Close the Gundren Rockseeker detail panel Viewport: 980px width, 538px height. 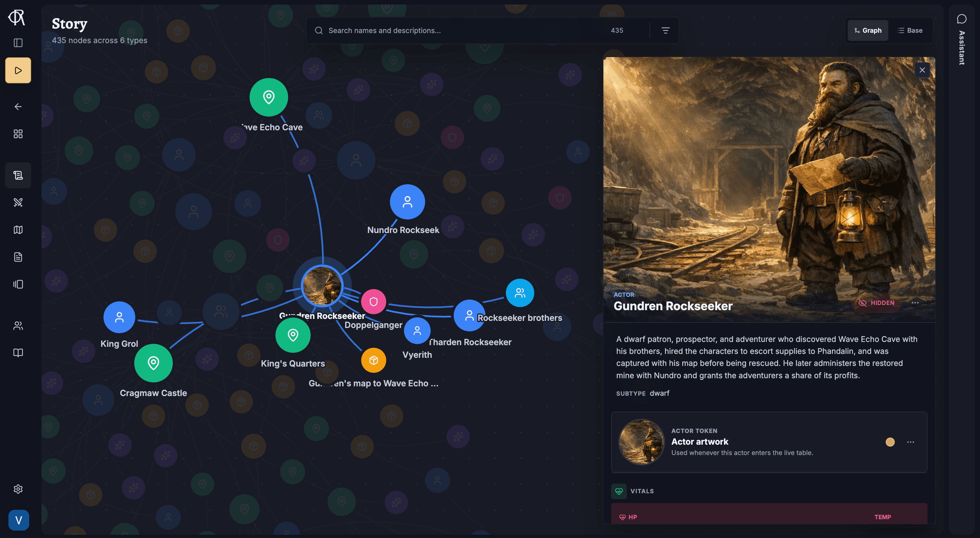[x=922, y=70]
